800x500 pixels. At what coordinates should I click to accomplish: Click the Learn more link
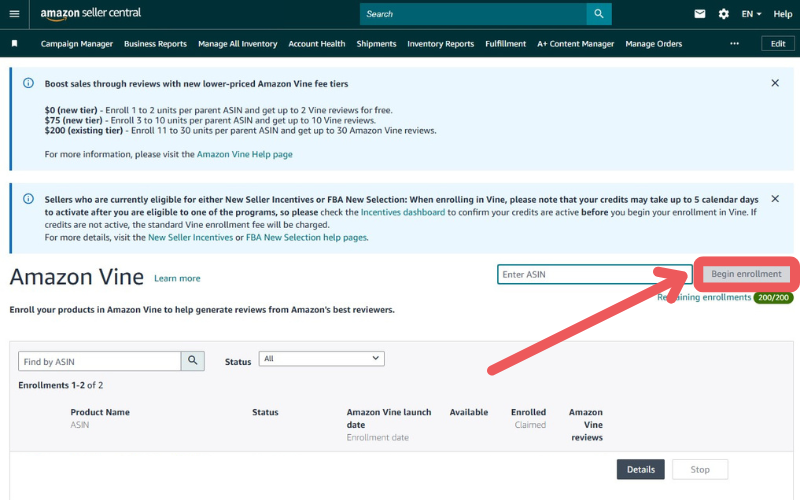click(177, 279)
